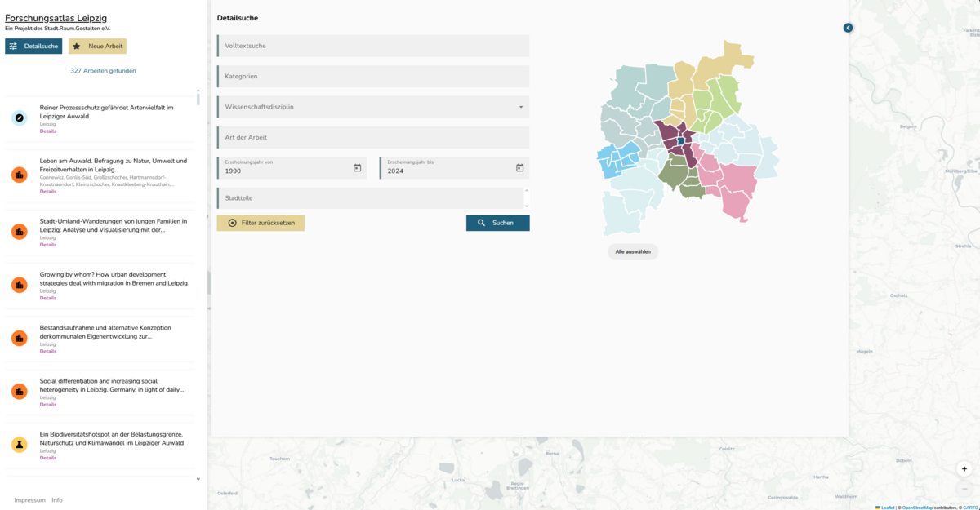Zoom in on the map with plus
Image resolution: width=980 pixels, height=510 pixels.
964,469
